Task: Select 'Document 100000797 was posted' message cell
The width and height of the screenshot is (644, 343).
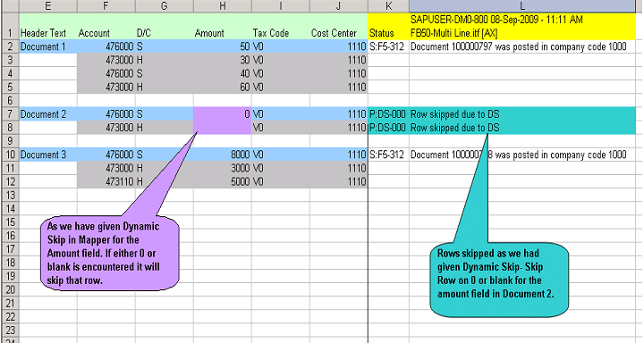Action: pos(522,46)
